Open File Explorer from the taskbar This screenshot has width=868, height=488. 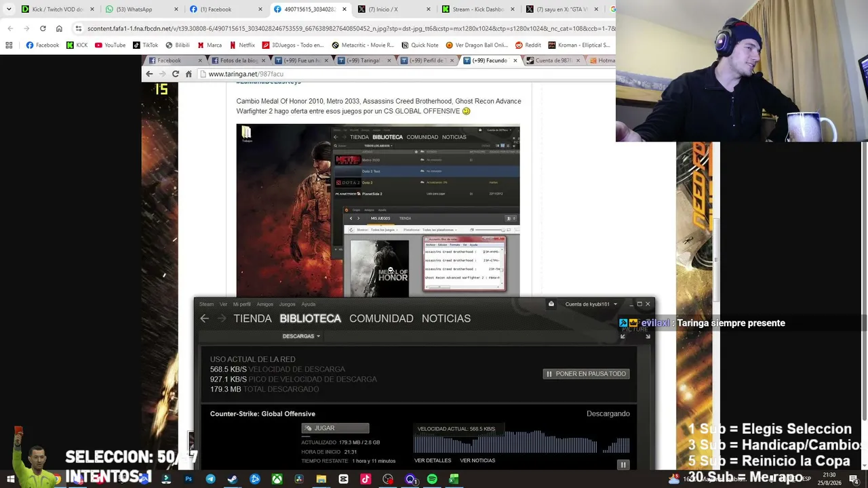tap(321, 479)
